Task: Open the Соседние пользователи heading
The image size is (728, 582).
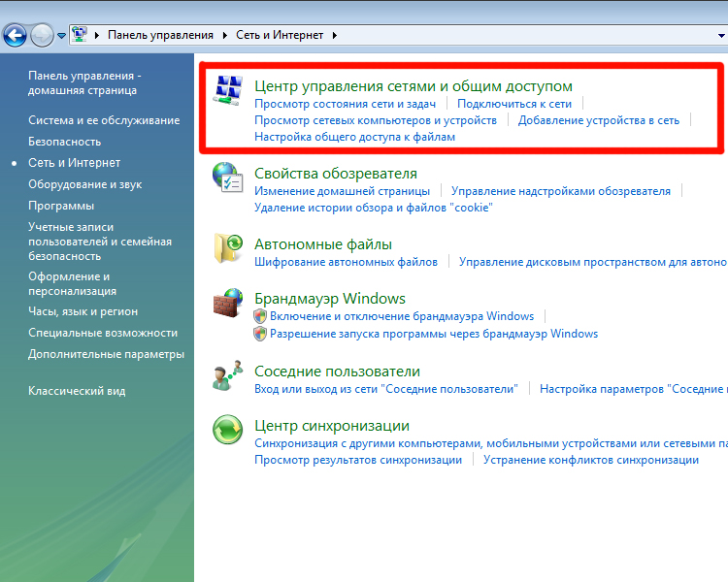Action: coord(337,372)
